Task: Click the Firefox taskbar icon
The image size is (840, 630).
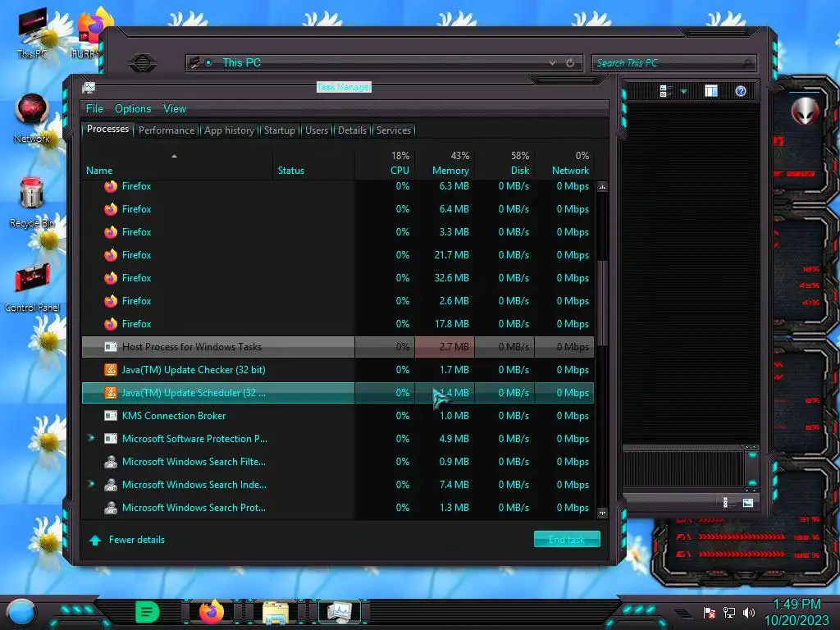Action: point(212,611)
